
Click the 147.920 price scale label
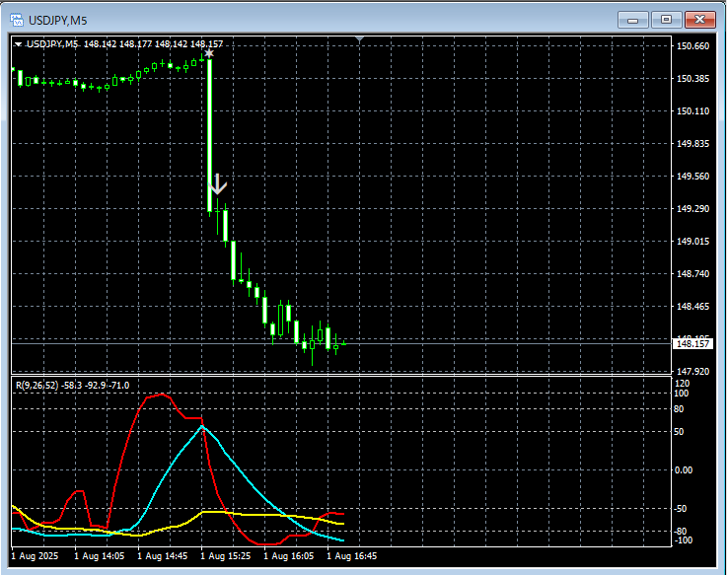pyautogui.click(x=693, y=371)
